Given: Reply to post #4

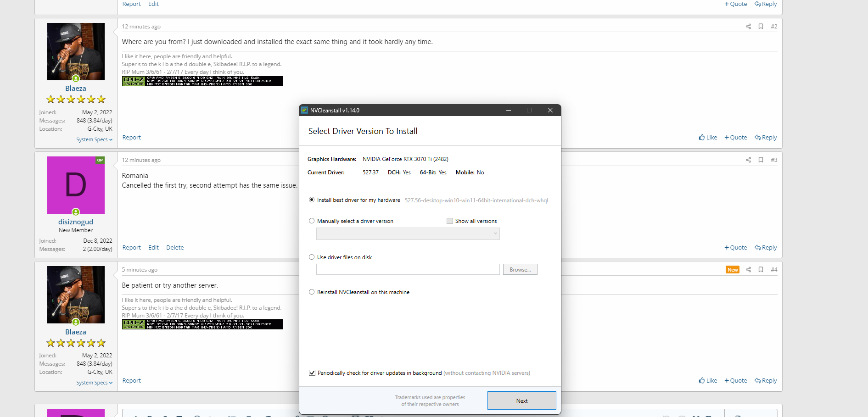Looking at the screenshot, I should pos(766,381).
